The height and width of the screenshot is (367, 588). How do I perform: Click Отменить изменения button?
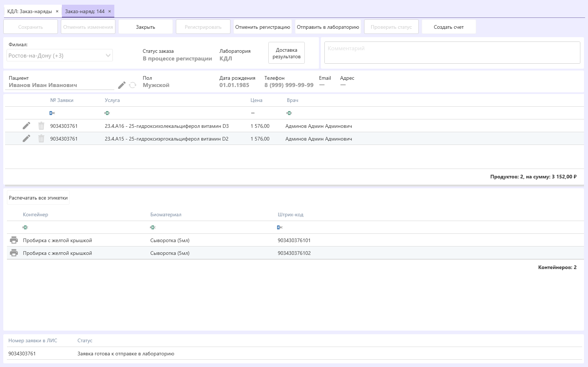88,27
